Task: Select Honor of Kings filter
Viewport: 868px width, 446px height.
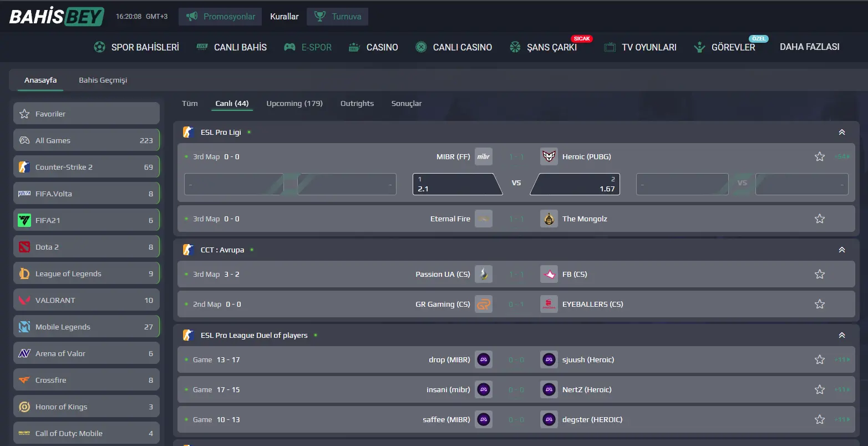Action: pos(87,406)
